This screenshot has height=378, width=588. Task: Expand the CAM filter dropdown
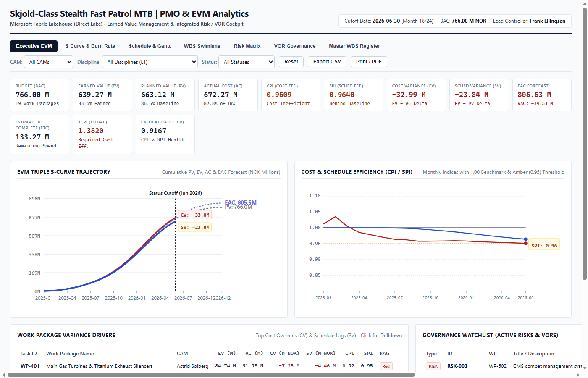(x=49, y=62)
